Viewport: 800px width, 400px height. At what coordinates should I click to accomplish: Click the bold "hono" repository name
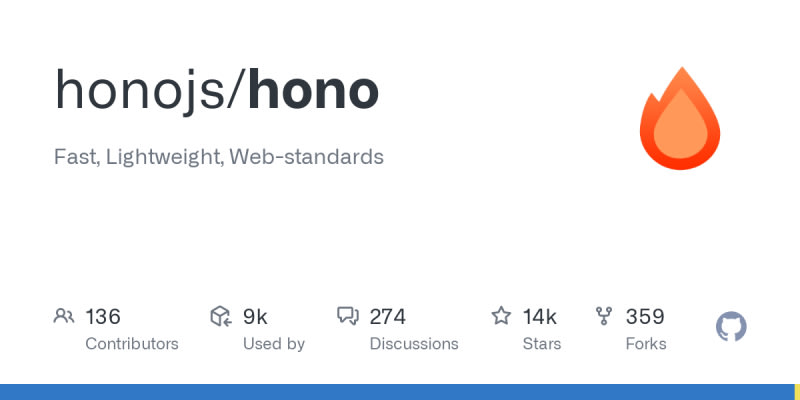313,92
